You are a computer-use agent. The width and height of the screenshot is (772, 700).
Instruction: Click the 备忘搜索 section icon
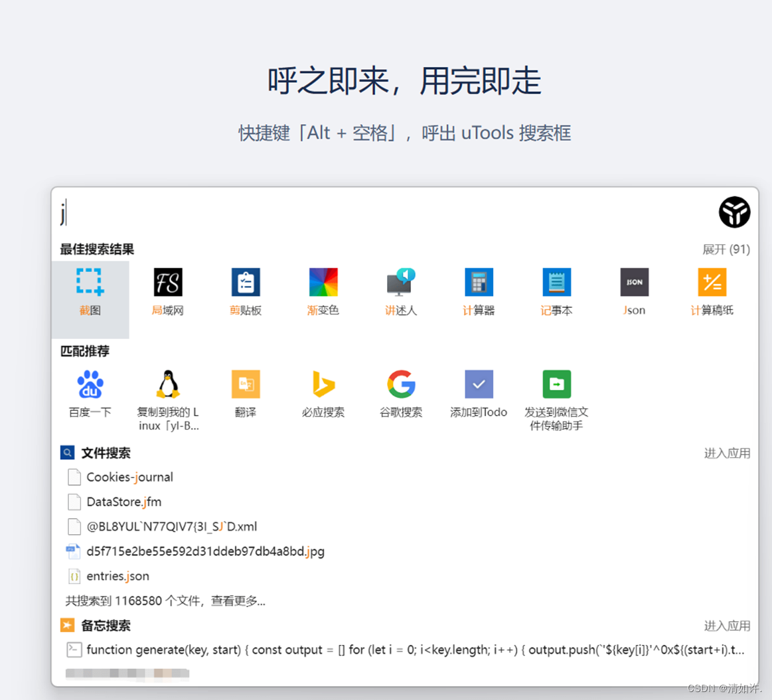(x=68, y=625)
